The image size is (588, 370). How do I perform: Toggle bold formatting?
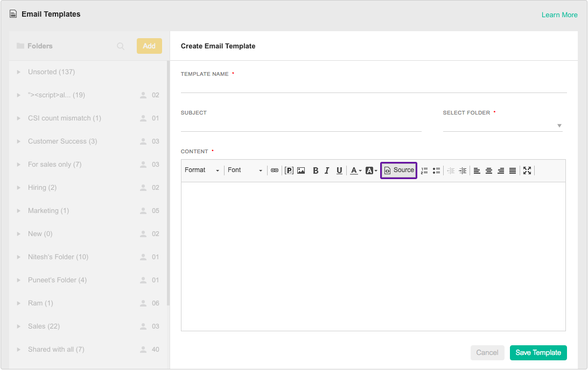316,170
